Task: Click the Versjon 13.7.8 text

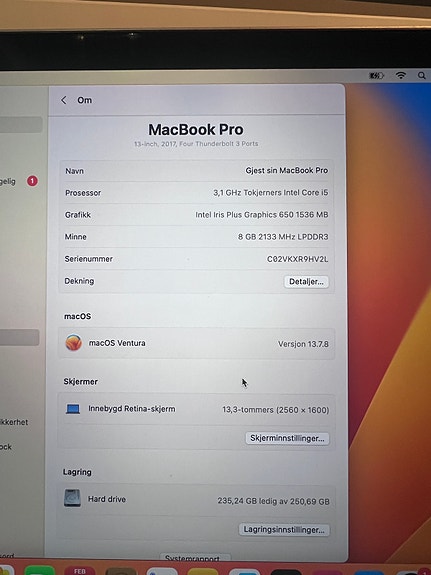Action: pyautogui.click(x=303, y=344)
